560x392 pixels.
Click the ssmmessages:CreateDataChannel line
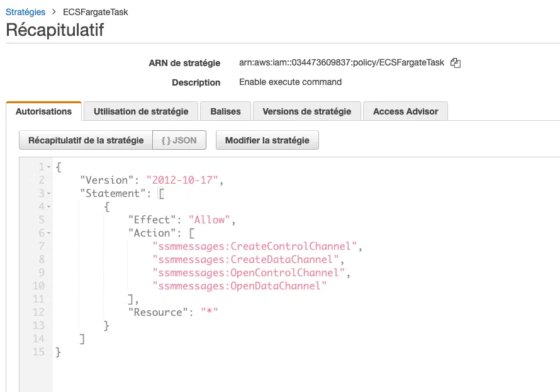click(x=245, y=259)
